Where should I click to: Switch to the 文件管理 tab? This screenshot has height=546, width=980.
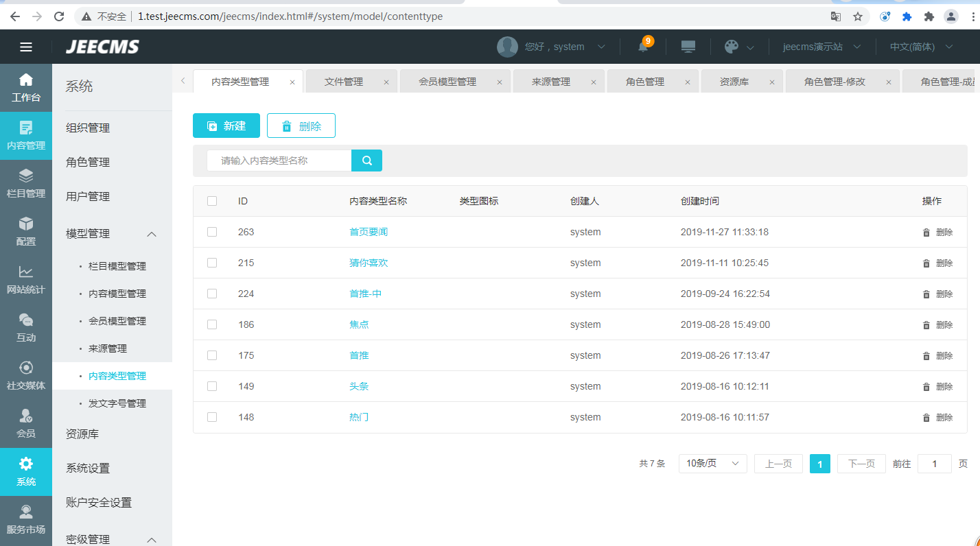[x=344, y=82]
